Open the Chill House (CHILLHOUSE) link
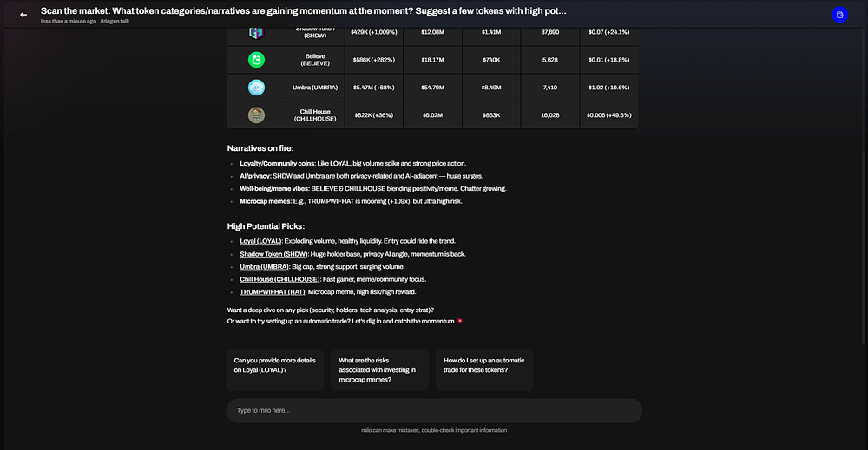The image size is (868, 450). pyautogui.click(x=279, y=279)
